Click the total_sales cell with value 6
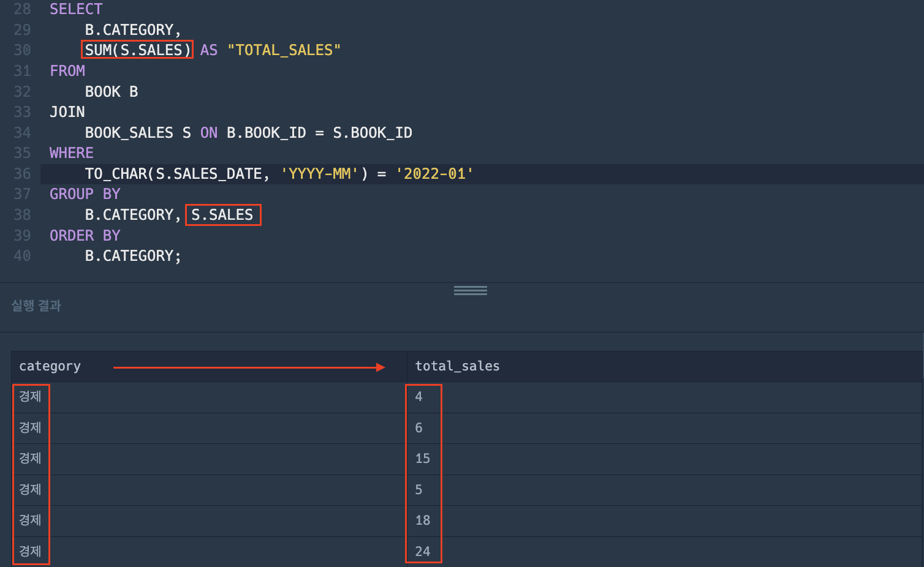The width and height of the screenshot is (924, 567). [x=664, y=428]
